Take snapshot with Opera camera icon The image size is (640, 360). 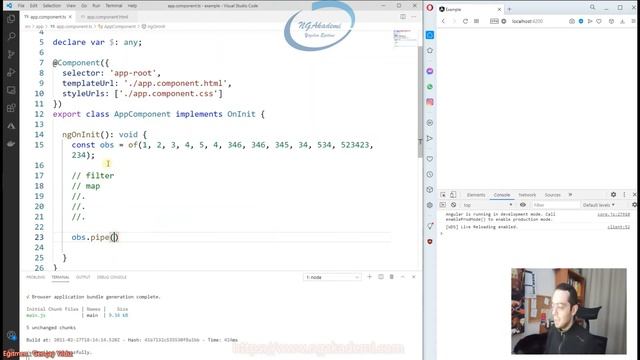pyautogui.click(x=572, y=21)
